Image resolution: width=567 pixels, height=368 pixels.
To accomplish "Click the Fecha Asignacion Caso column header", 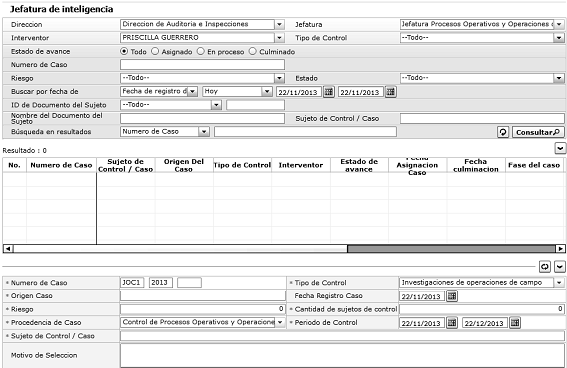I will [x=417, y=165].
